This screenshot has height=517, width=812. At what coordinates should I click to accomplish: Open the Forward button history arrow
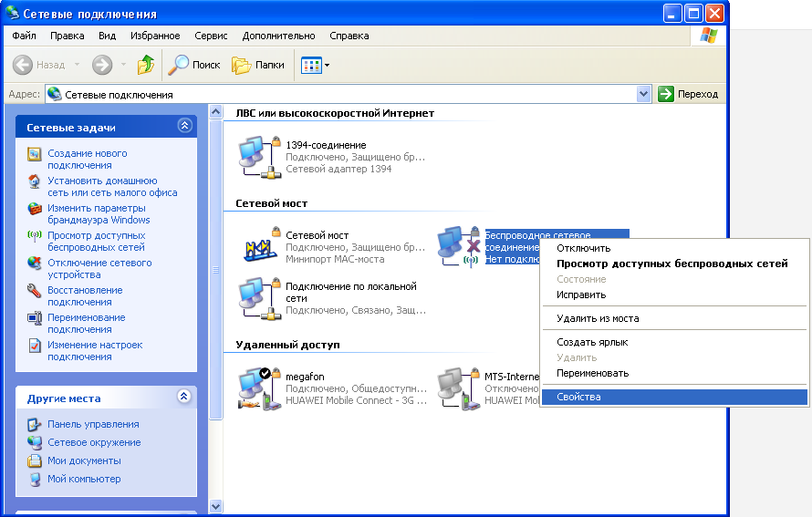(x=123, y=65)
